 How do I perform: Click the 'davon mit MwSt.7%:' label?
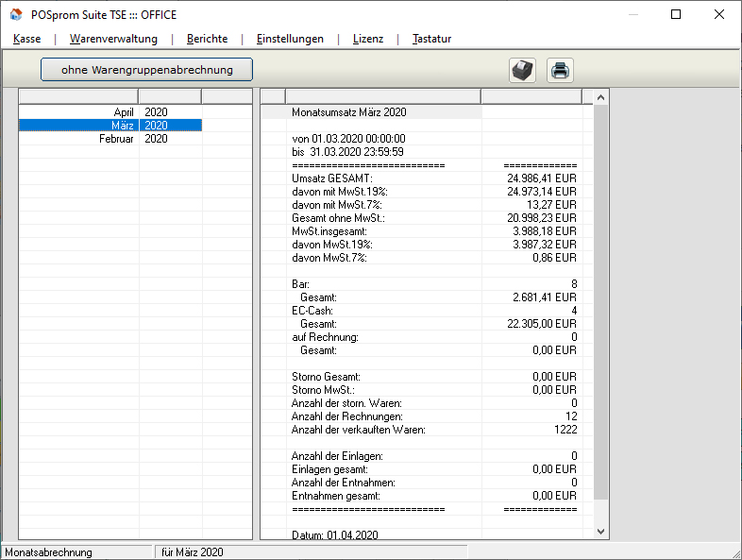click(337, 205)
